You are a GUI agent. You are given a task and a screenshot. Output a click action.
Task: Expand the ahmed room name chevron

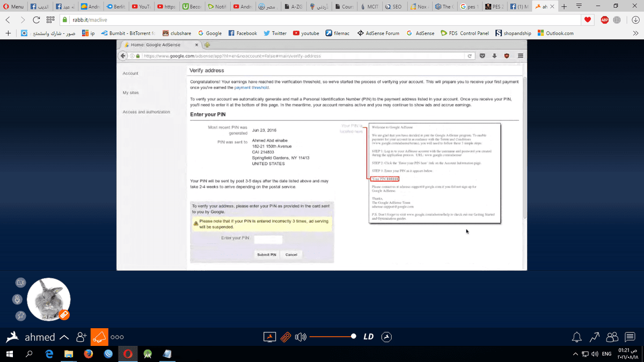(64, 337)
